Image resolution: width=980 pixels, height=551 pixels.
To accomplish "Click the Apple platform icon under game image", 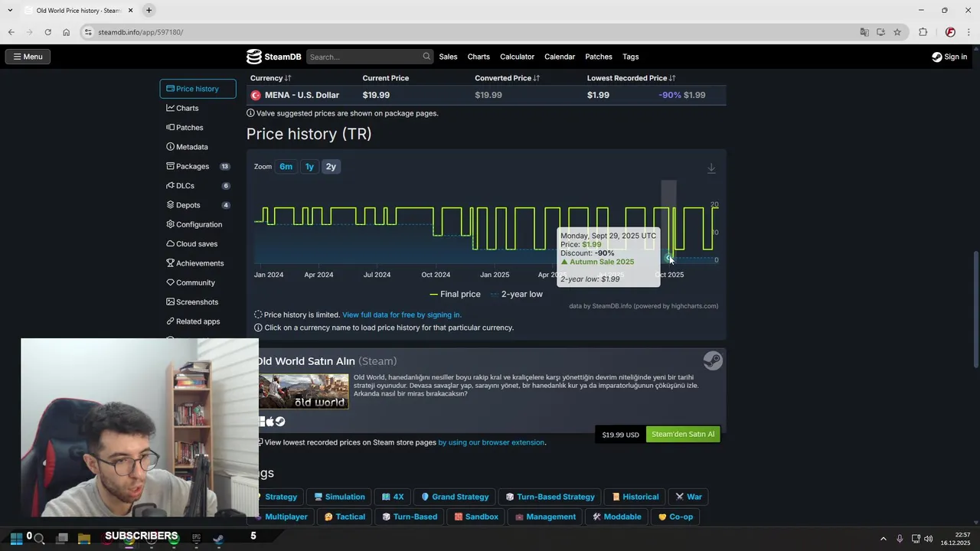I will click(270, 422).
